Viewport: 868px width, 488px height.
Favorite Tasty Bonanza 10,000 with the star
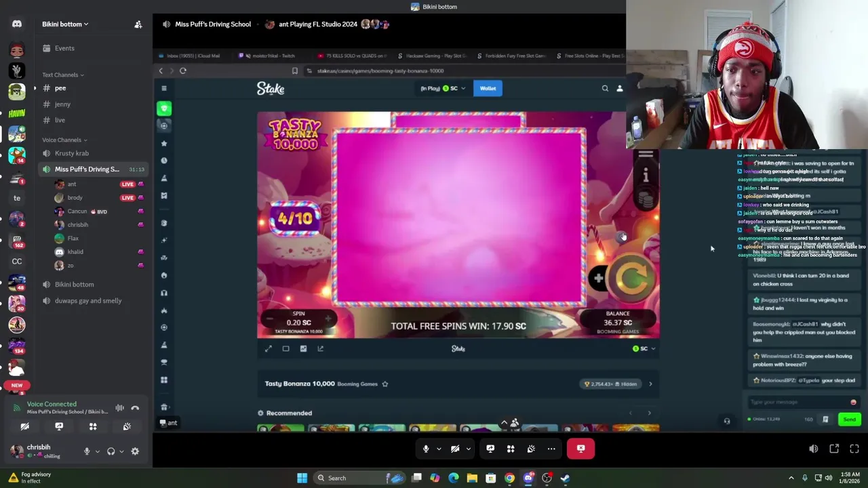point(384,384)
